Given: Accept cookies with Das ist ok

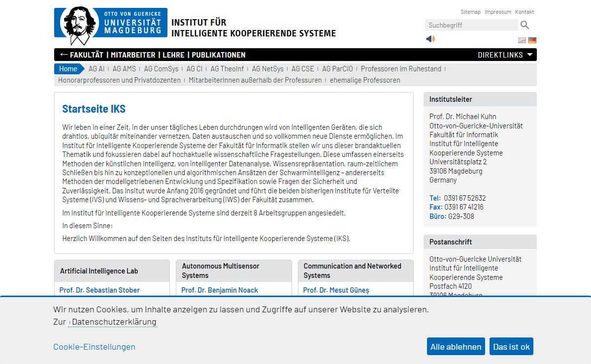Looking at the screenshot, I should [511, 346].
